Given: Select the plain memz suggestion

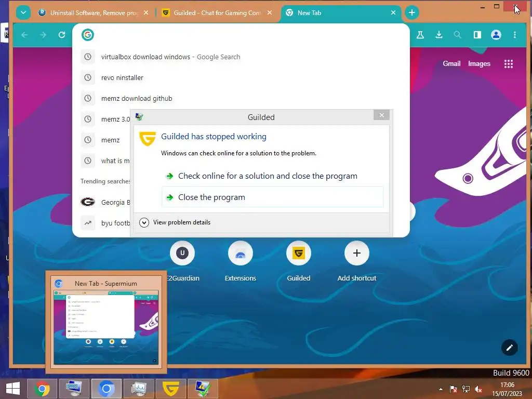Looking at the screenshot, I should 105,140.
